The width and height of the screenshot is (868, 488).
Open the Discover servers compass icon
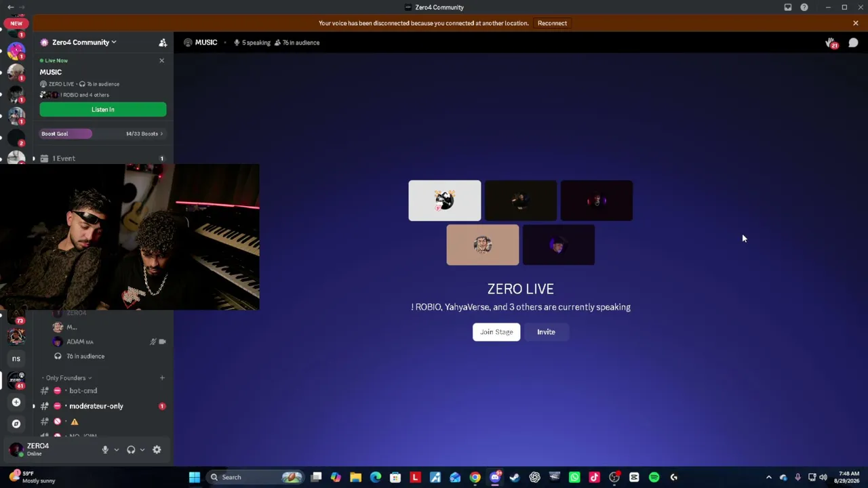pyautogui.click(x=16, y=424)
